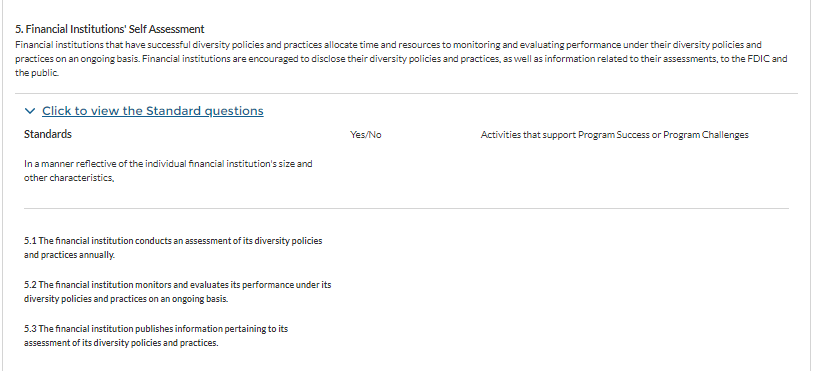Open 'Click to view the Standard questions' link
814x371 pixels.
point(153,111)
